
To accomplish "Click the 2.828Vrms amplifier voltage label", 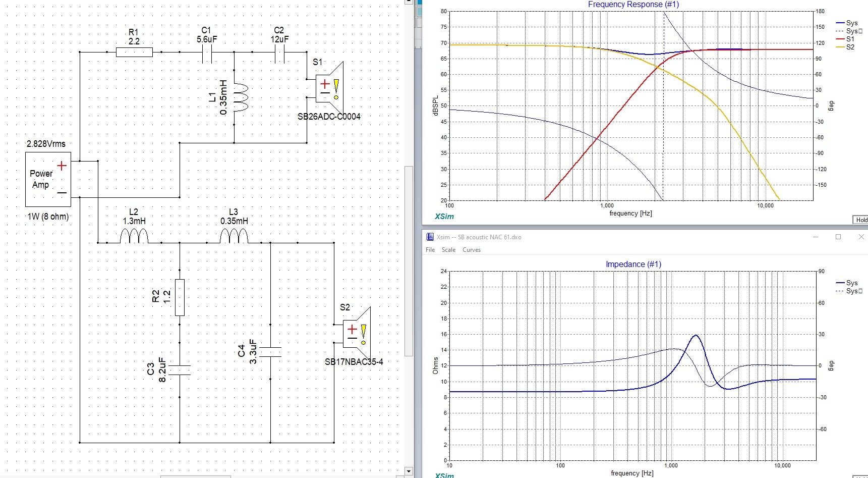I will click(x=46, y=144).
